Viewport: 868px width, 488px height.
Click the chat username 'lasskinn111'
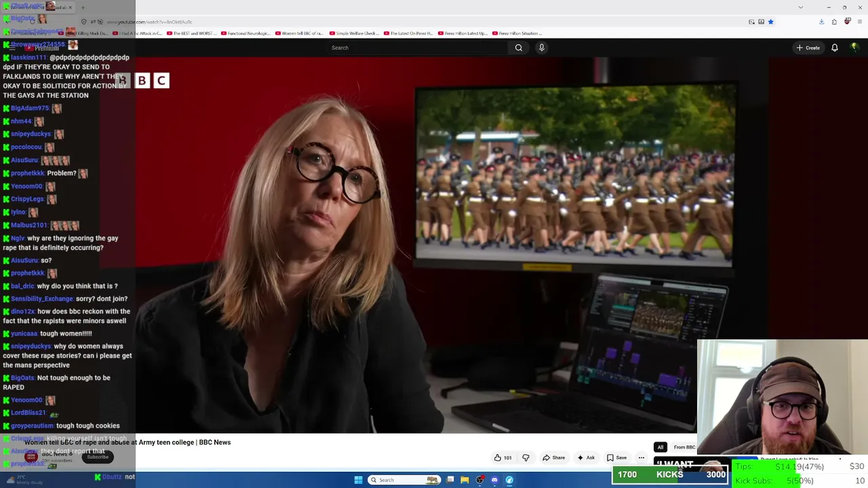pyautogui.click(x=28, y=58)
